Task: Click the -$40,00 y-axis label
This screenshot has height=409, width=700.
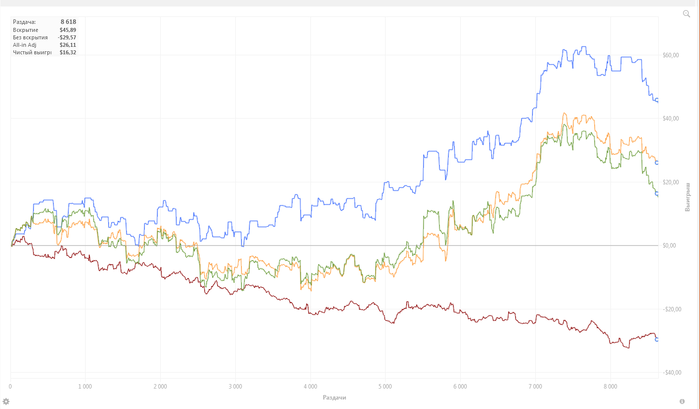Action: pyautogui.click(x=671, y=372)
